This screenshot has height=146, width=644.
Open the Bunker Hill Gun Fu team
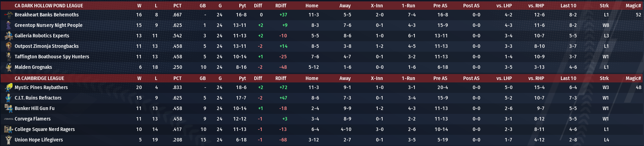pos(34,108)
